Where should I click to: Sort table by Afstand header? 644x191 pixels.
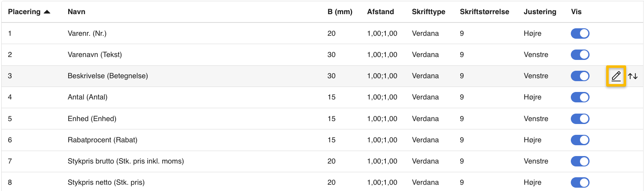tap(380, 12)
